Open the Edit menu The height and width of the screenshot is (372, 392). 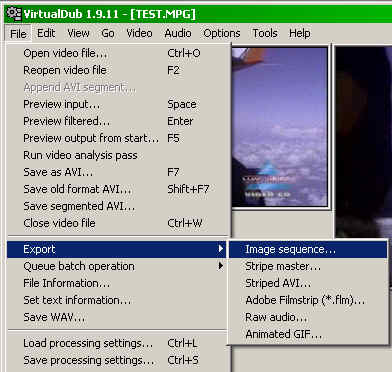pyautogui.click(x=46, y=33)
